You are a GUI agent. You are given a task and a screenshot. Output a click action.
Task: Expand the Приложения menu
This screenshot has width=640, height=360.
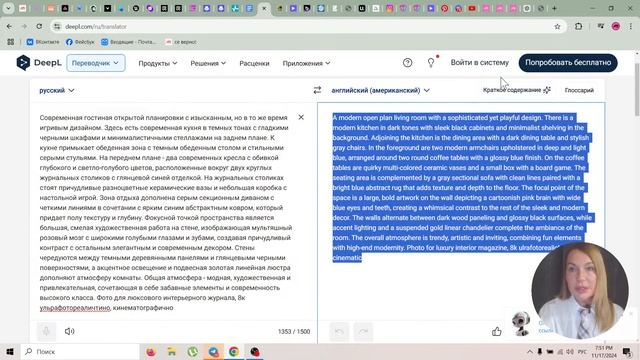[x=306, y=63]
